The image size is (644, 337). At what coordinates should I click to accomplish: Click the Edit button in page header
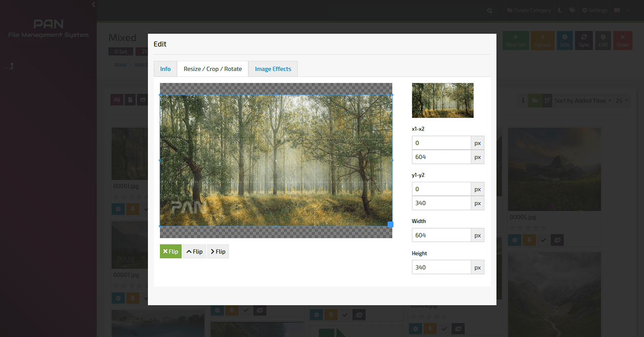[x=603, y=40]
